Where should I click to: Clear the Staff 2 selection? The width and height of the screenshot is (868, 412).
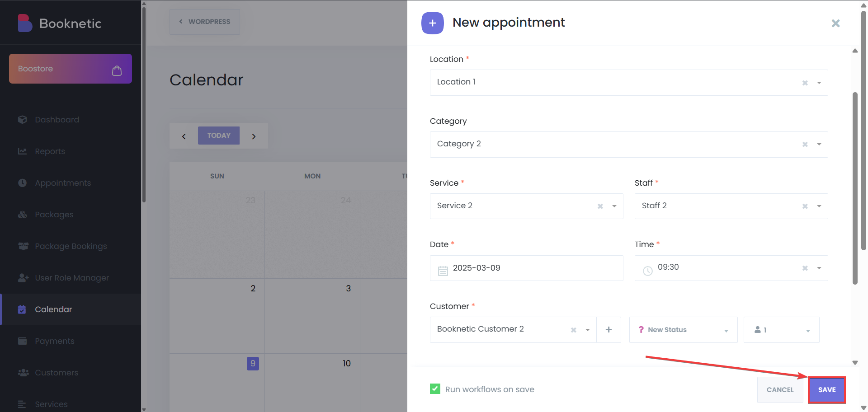(805, 206)
